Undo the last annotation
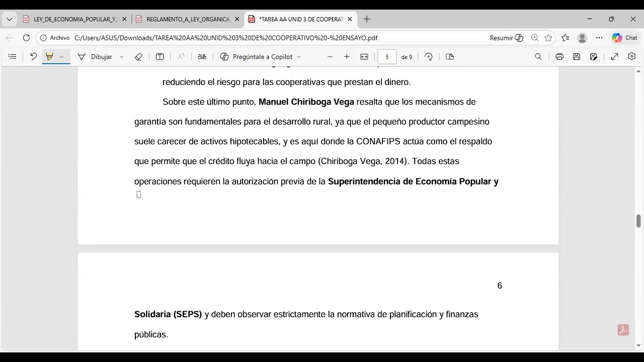This screenshot has height=362, width=644. click(33, 57)
